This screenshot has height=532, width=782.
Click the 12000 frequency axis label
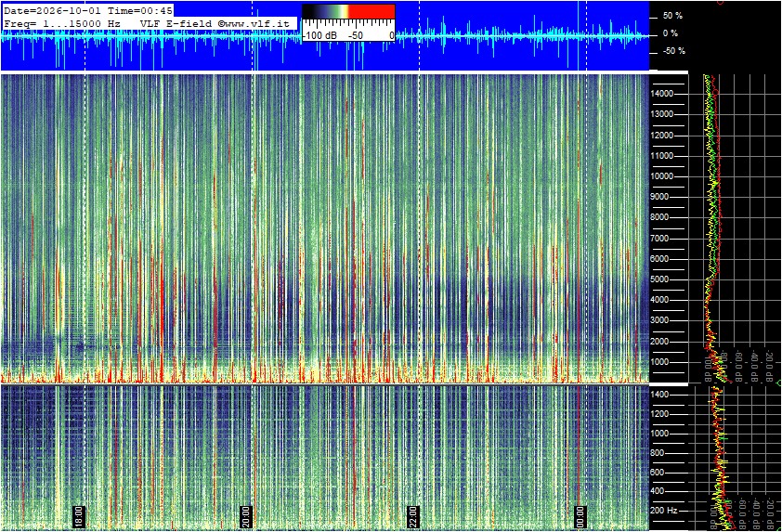click(662, 136)
